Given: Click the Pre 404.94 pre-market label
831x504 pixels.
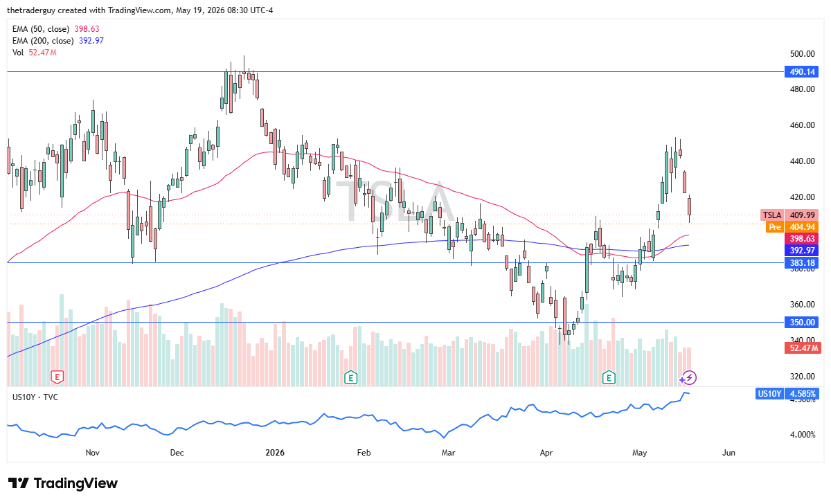Looking at the screenshot, I should [792, 226].
